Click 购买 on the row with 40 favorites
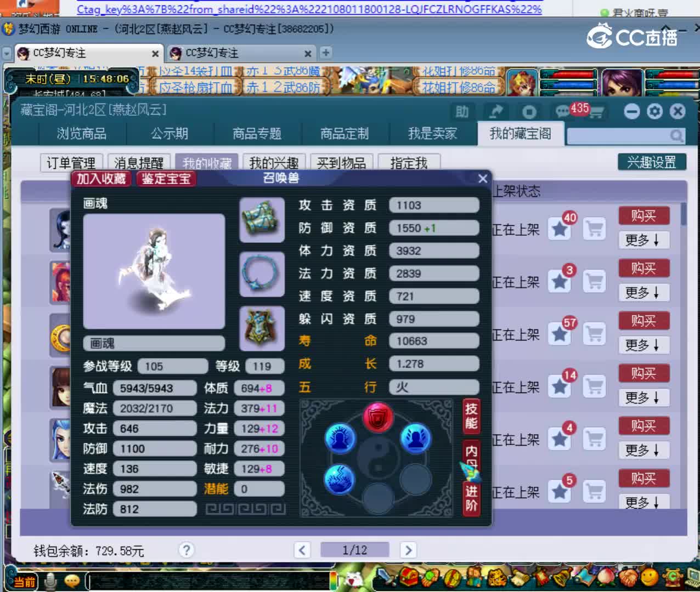 [644, 215]
